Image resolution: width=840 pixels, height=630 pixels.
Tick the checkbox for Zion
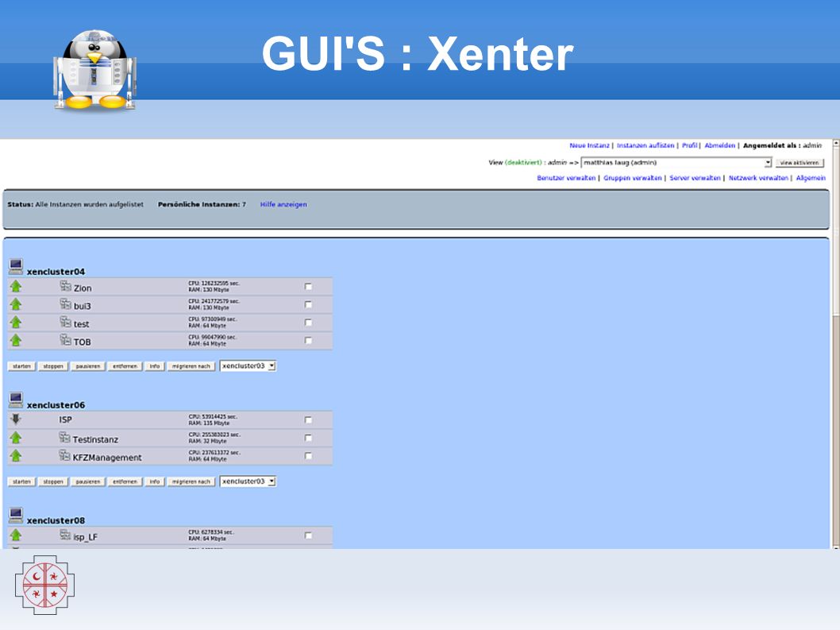click(x=308, y=287)
